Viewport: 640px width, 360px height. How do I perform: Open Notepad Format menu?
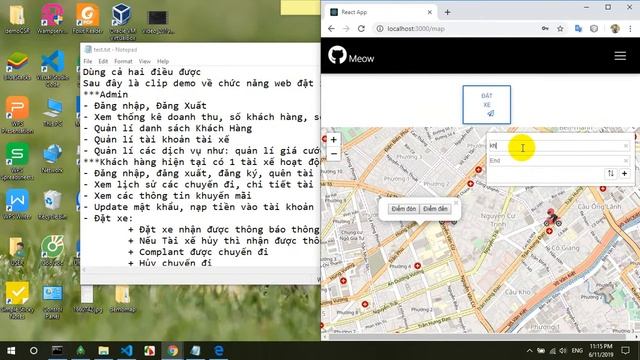pos(123,61)
